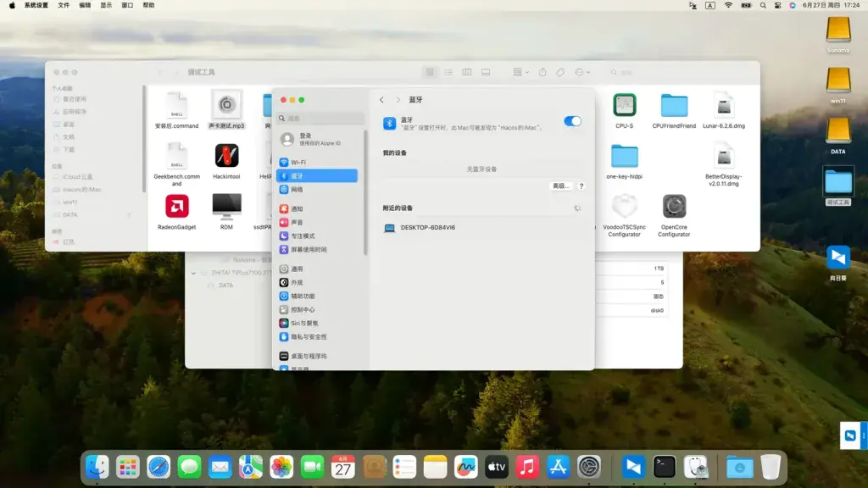This screenshot has height=488, width=868.
Task: Open Safari from the Dock
Action: [159, 467]
